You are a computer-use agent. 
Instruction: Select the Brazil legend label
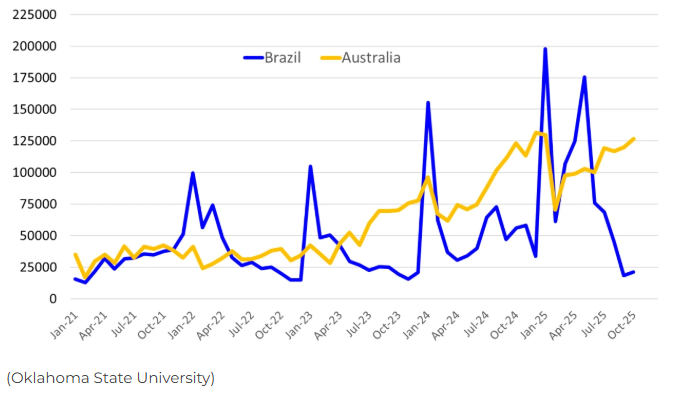pyautogui.click(x=282, y=57)
